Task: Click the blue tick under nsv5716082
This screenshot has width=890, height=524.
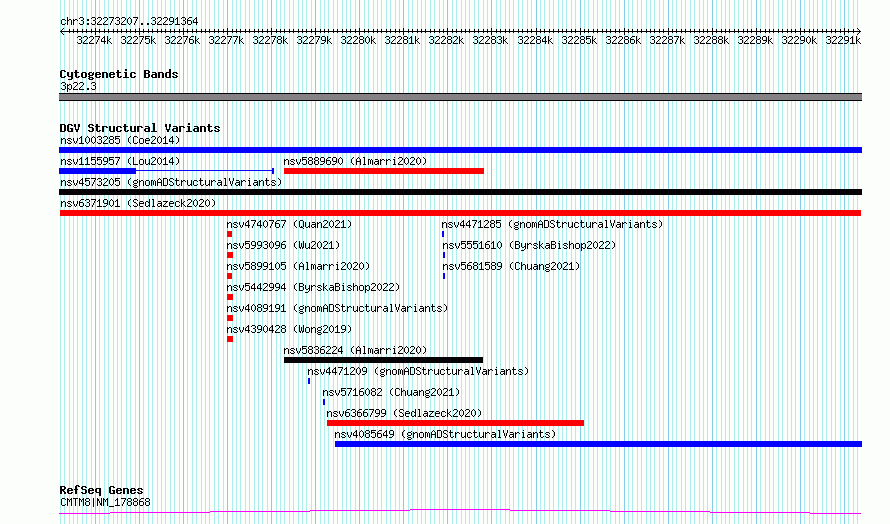Action: (x=324, y=402)
